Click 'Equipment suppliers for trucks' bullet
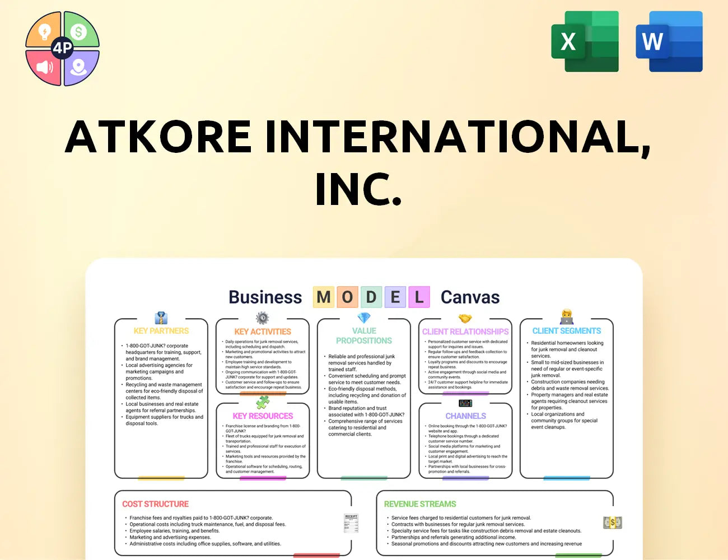This screenshot has width=728, height=560. coord(162,420)
